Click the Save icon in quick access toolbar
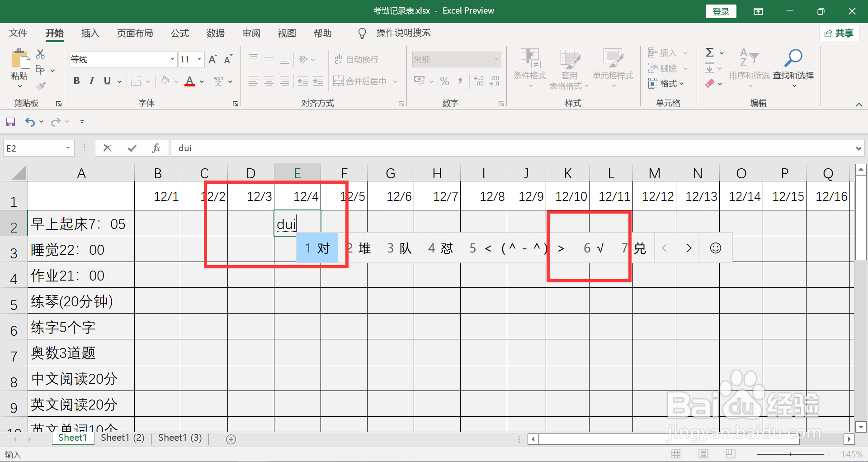This screenshot has width=868, height=462. 10,122
